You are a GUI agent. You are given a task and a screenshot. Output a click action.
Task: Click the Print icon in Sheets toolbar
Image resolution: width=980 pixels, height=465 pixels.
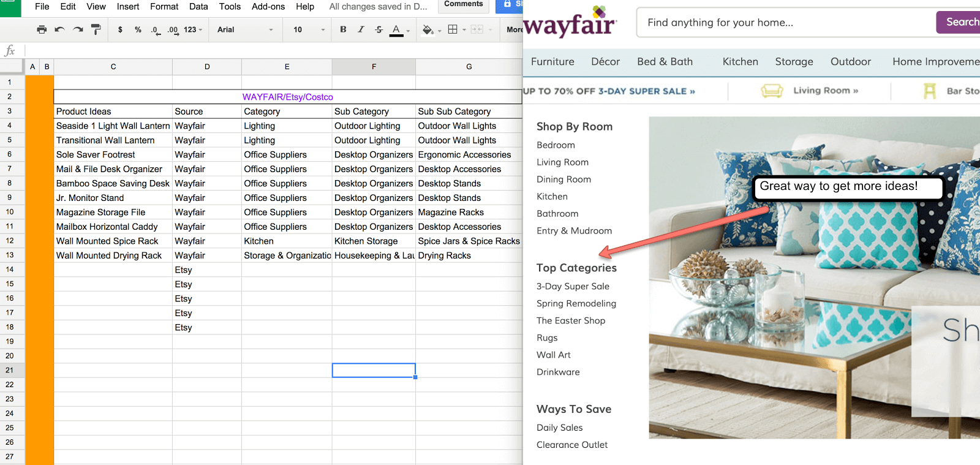click(x=42, y=29)
